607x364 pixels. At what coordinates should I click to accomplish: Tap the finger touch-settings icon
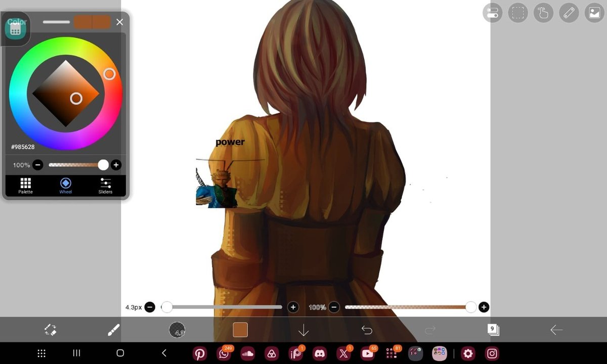click(x=543, y=13)
